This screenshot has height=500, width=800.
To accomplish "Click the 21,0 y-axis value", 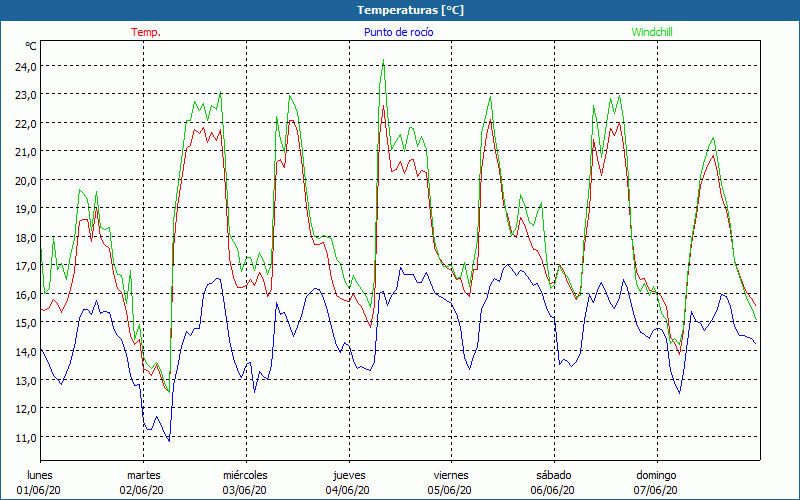I will coord(26,152).
